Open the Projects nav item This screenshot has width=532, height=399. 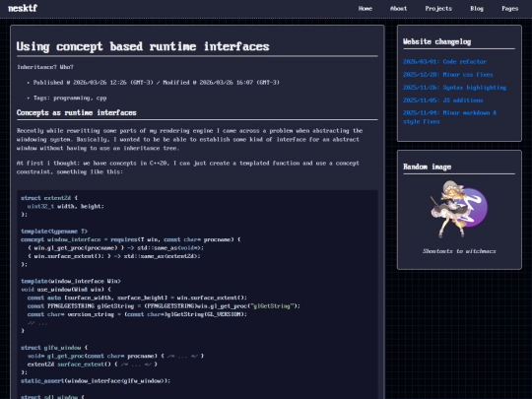point(438,9)
